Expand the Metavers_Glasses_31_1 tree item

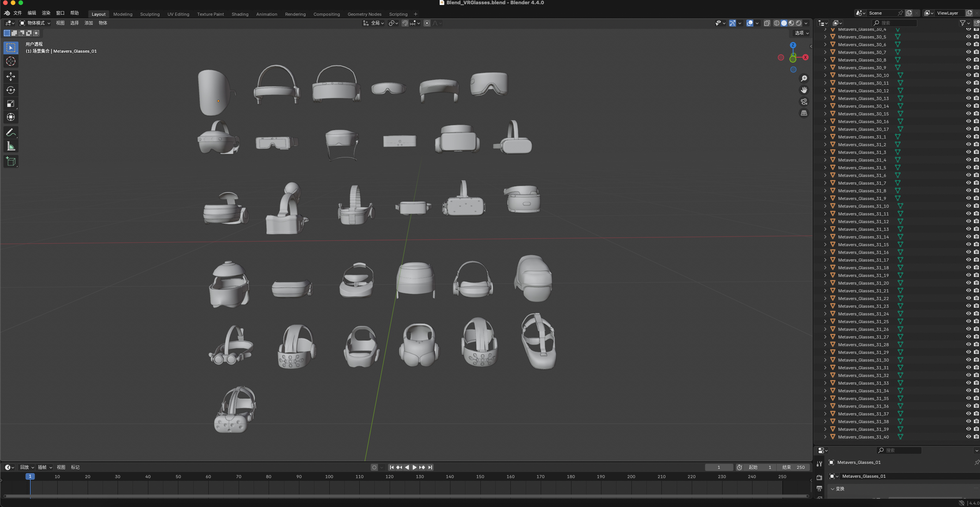pyautogui.click(x=825, y=137)
